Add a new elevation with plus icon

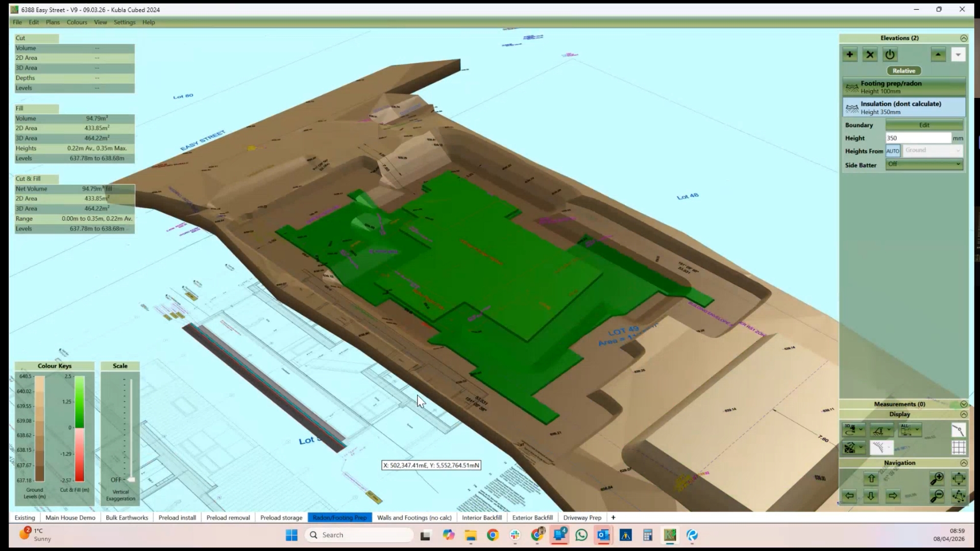coord(850,55)
